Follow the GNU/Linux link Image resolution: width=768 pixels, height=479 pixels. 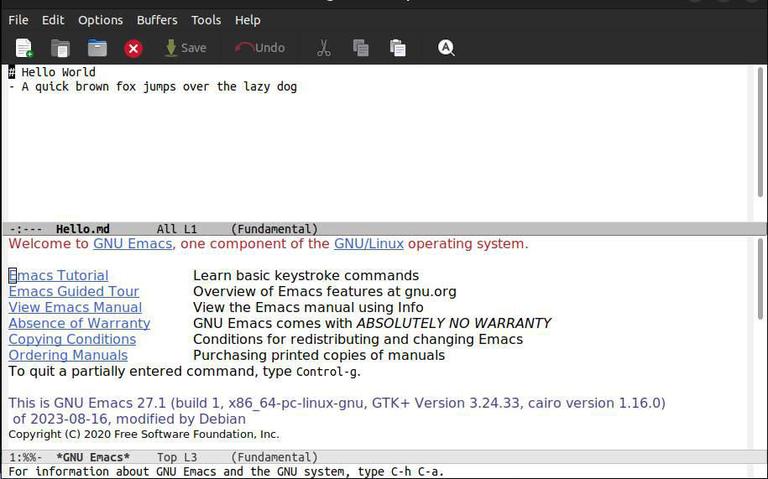(369, 244)
